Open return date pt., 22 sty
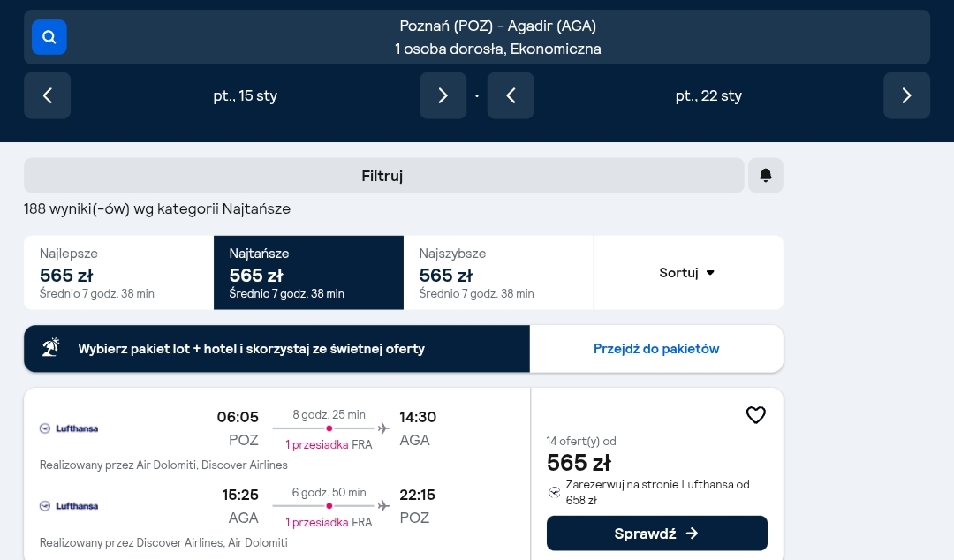The width and height of the screenshot is (954, 560). (708, 95)
